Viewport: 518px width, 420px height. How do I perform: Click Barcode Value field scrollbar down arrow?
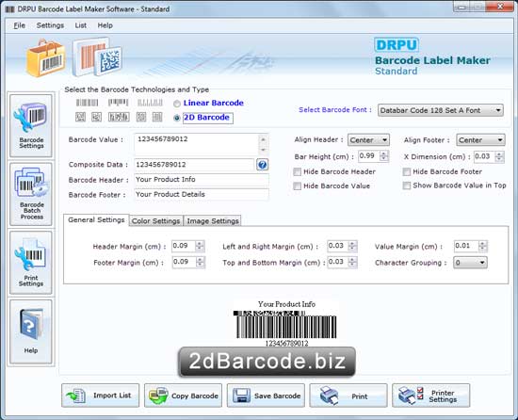coord(264,151)
